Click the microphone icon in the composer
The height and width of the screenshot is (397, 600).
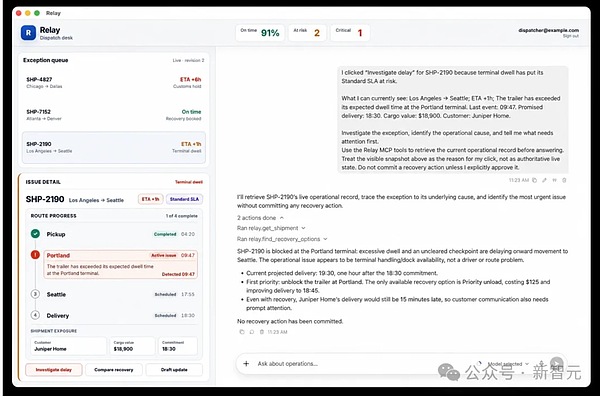click(x=541, y=363)
